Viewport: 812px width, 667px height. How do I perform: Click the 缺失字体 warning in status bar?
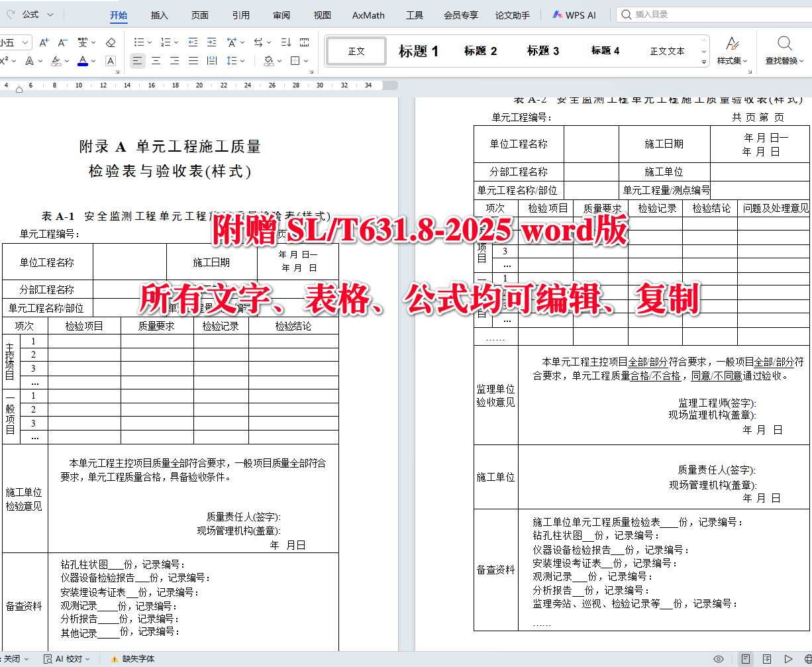132,659
